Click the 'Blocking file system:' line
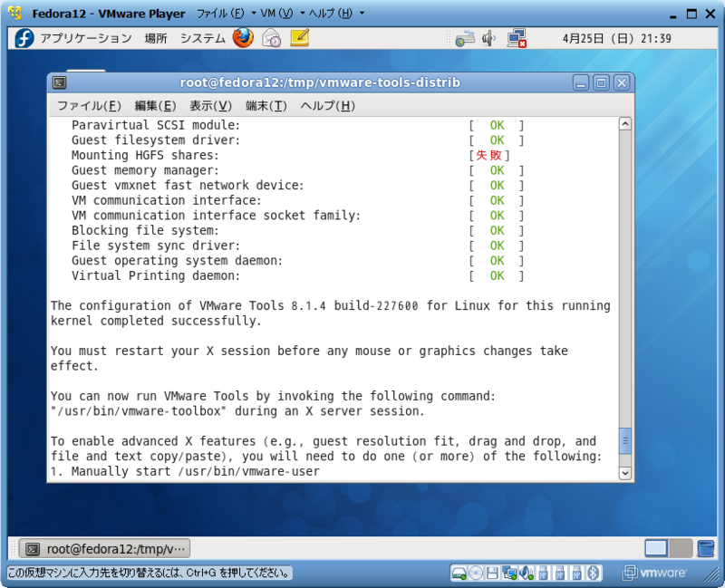 [x=145, y=230]
